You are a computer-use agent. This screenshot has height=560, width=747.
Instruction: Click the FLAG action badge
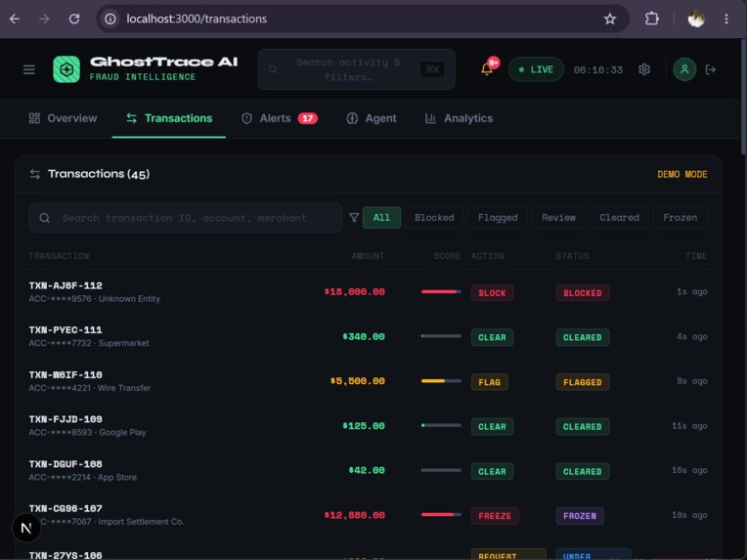click(x=489, y=382)
